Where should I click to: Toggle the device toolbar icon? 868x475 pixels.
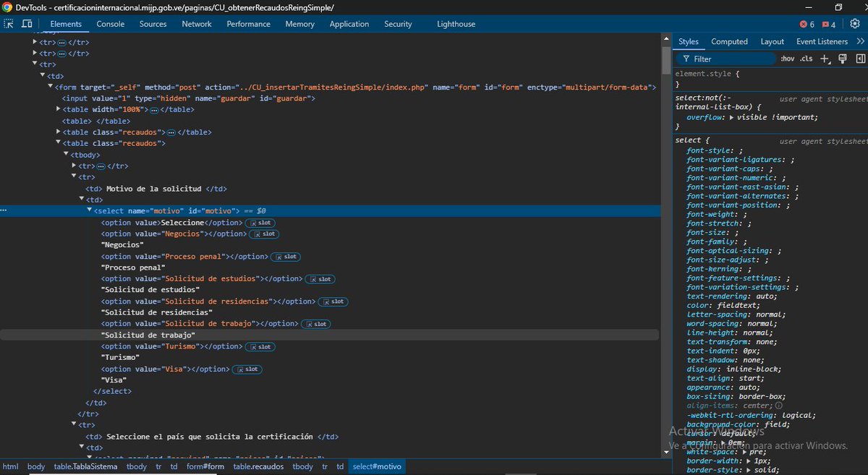point(27,24)
